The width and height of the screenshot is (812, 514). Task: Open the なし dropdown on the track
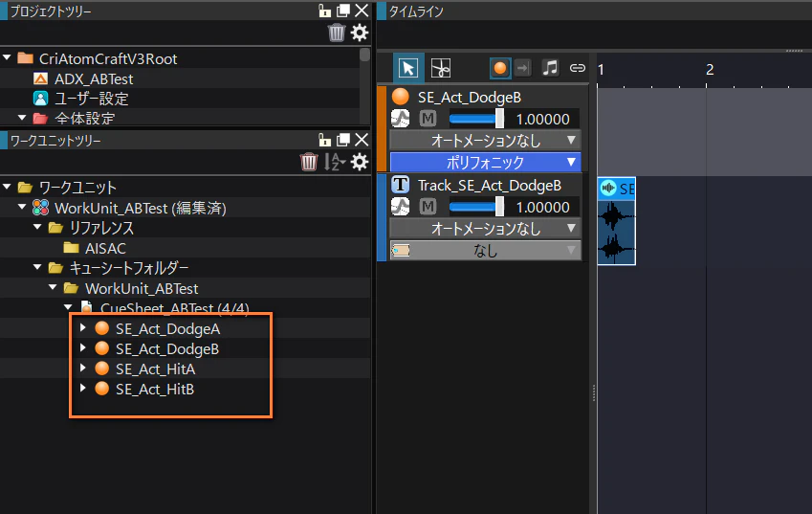click(485, 251)
